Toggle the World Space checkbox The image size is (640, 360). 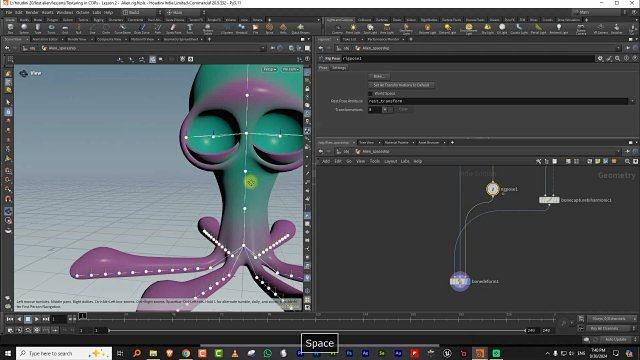point(371,93)
